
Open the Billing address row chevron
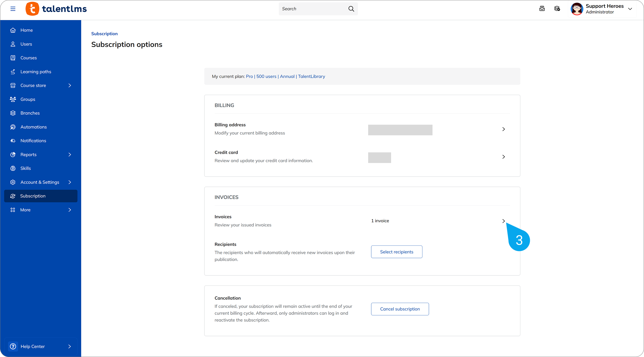pyautogui.click(x=503, y=129)
